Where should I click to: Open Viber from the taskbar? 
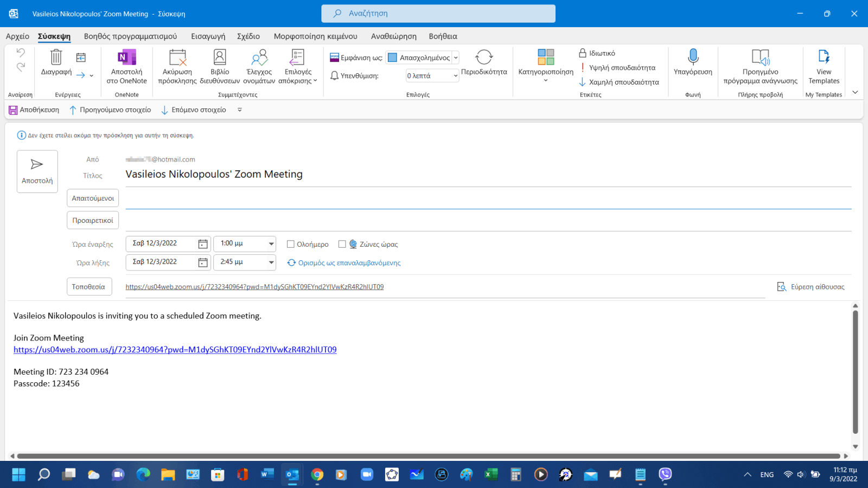665,474
